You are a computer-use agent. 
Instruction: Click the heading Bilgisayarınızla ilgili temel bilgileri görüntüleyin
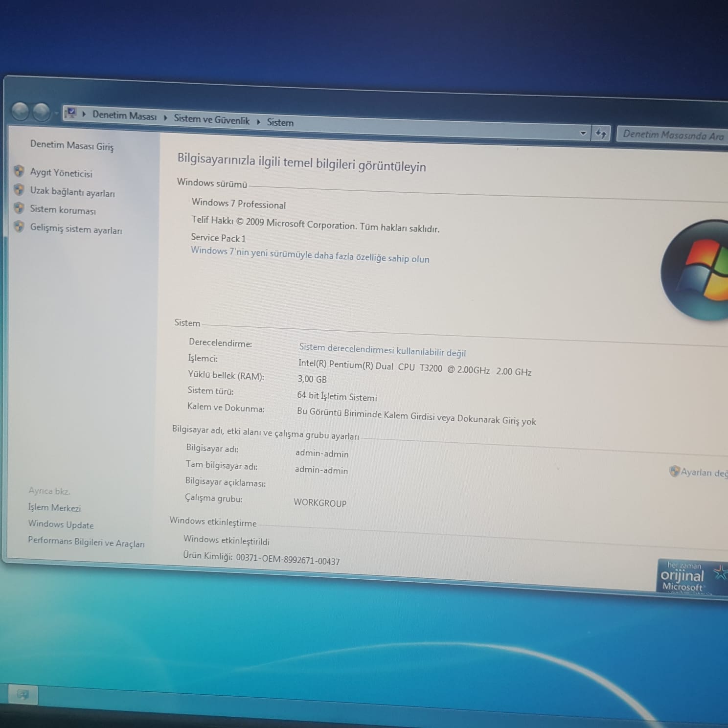pos(301,162)
